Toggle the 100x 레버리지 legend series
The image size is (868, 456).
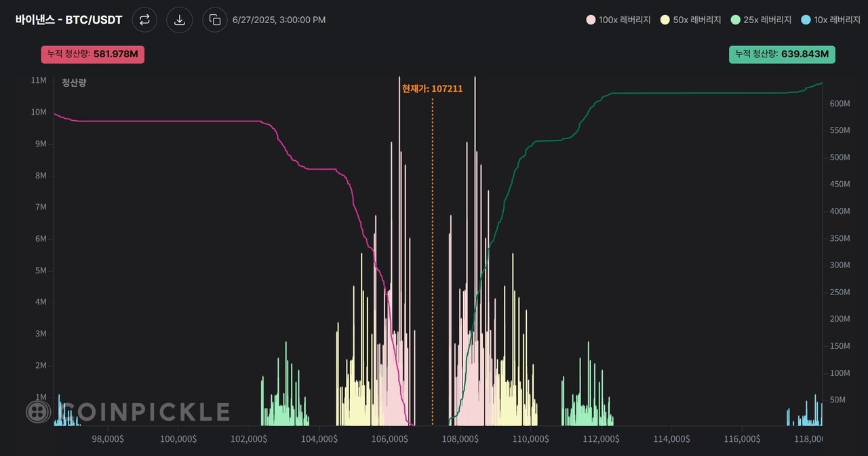coord(618,20)
